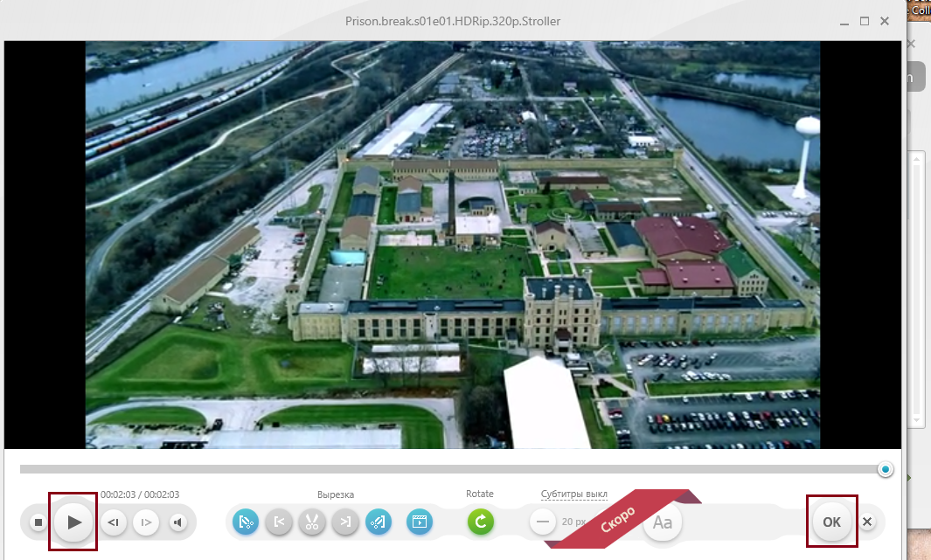Set the cut start marker

coord(279,522)
